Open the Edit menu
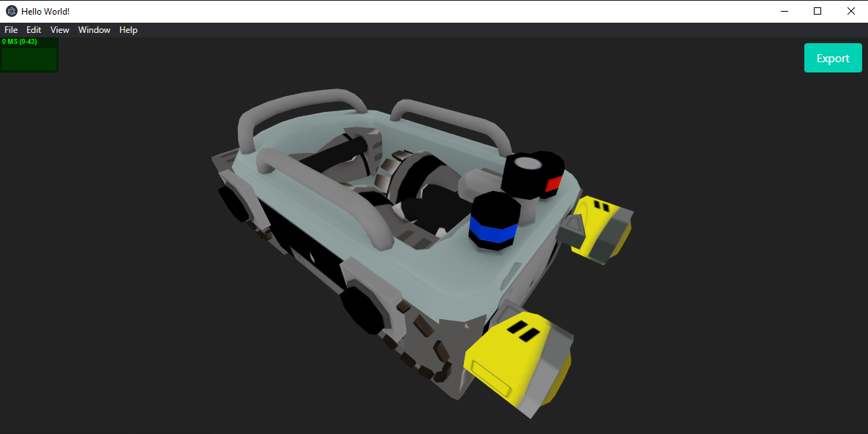The width and height of the screenshot is (868, 434). coord(34,30)
